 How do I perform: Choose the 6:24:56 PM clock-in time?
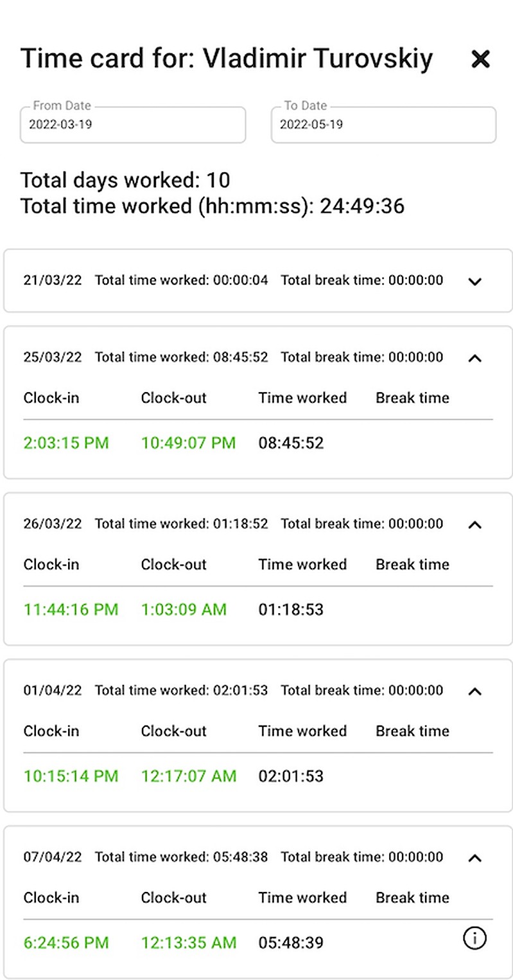[x=66, y=943]
